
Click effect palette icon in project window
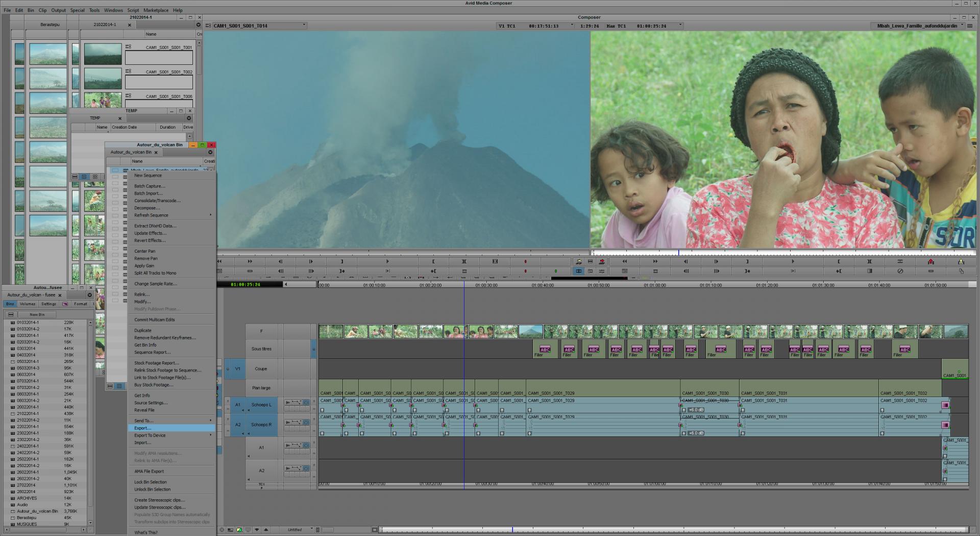click(x=65, y=304)
